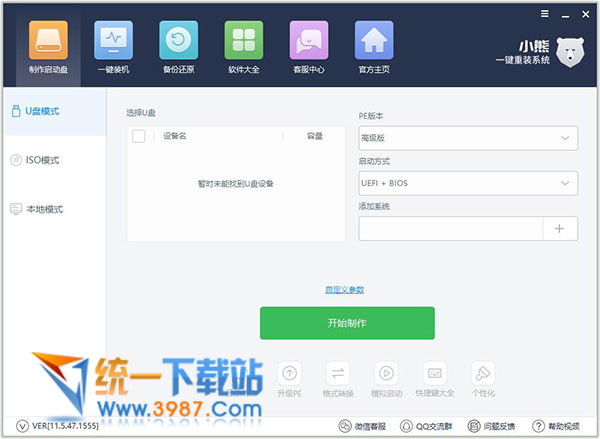Switch to ISO模式 tab
Image resolution: width=600 pixels, height=439 pixels.
coord(55,160)
